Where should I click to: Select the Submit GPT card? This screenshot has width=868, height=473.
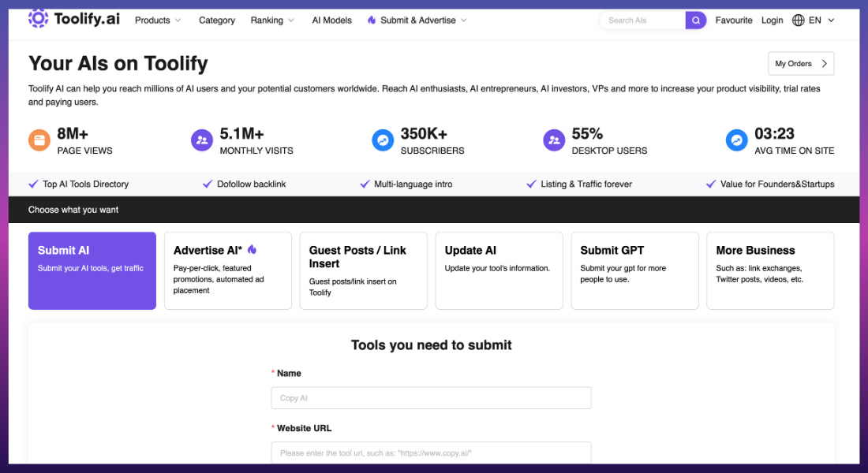click(x=634, y=270)
